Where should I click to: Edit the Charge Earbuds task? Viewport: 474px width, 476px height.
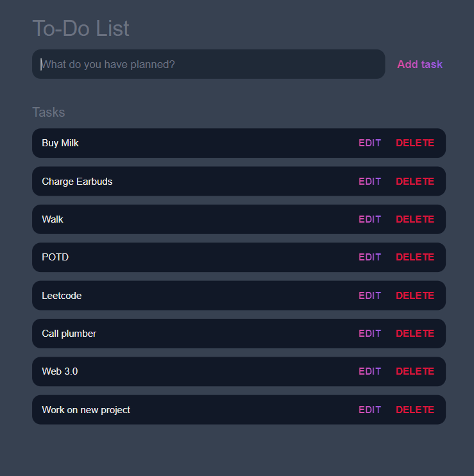tap(369, 182)
